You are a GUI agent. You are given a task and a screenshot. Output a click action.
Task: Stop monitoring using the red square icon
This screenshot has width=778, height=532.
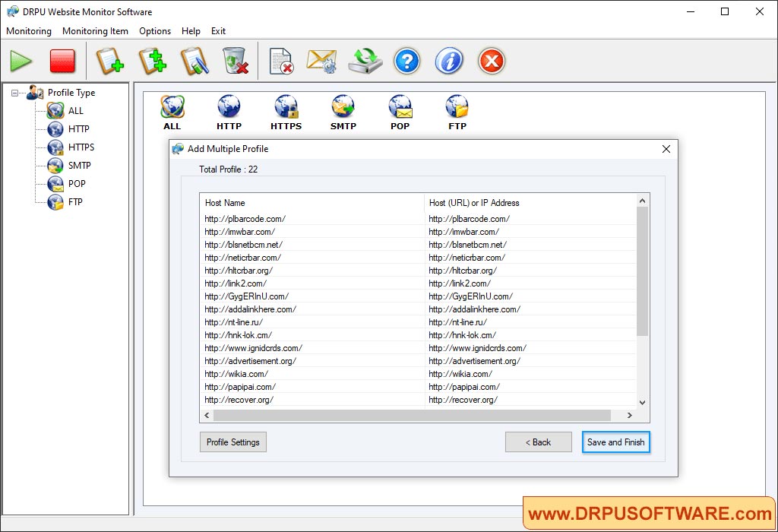pyautogui.click(x=62, y=61)
